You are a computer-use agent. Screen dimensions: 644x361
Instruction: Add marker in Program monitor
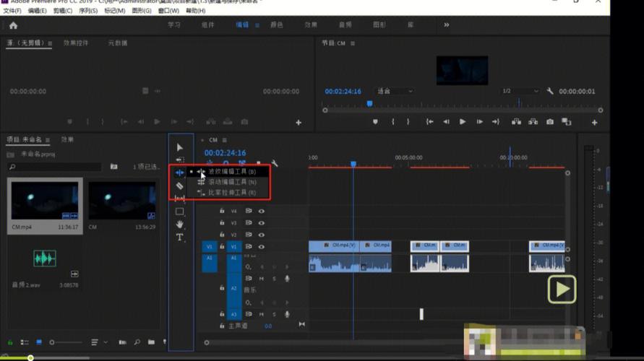[375, 122]
